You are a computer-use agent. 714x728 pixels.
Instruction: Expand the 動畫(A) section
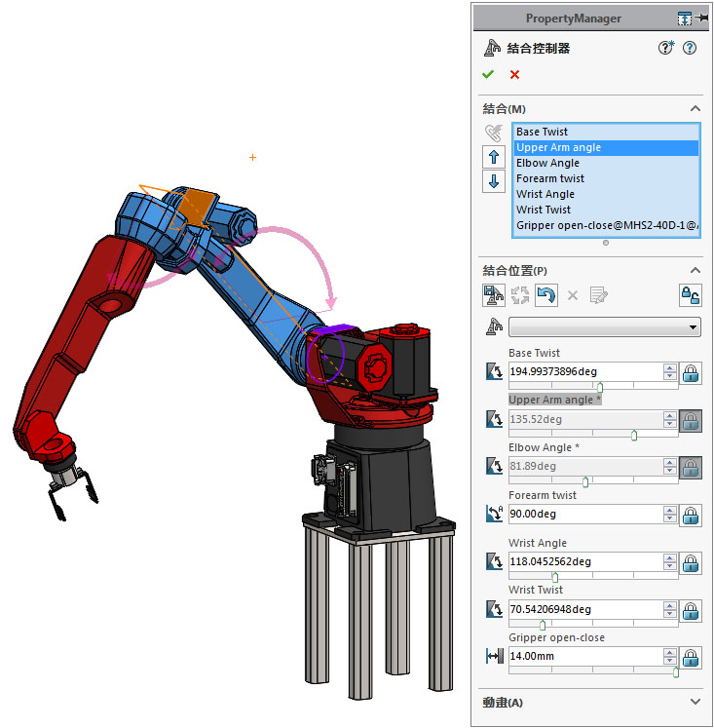(695, 702)
